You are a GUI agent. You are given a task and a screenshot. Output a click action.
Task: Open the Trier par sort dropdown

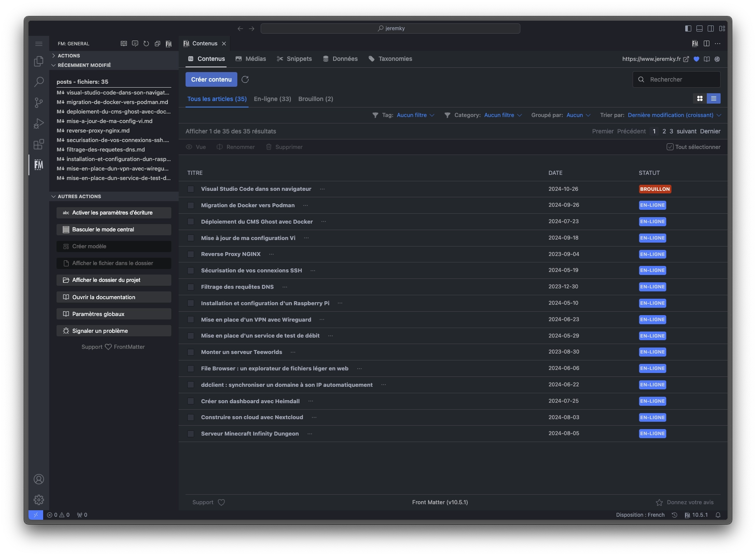(674, 115)
